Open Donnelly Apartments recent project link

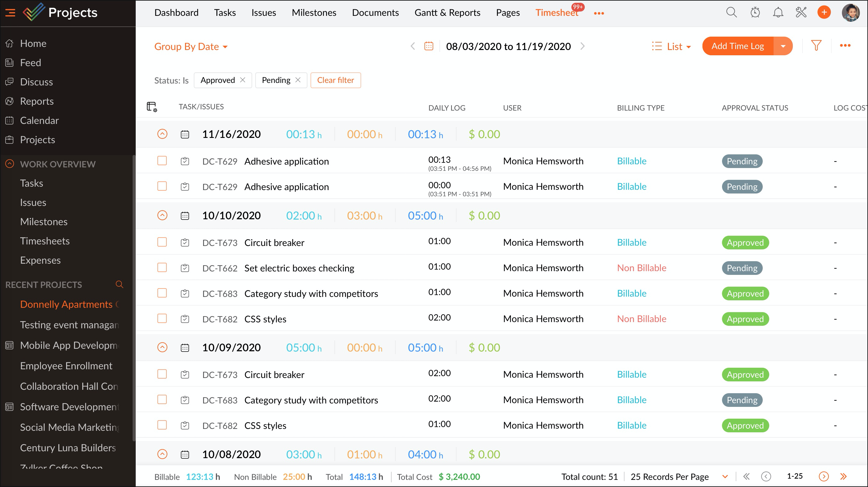point(66,304)
